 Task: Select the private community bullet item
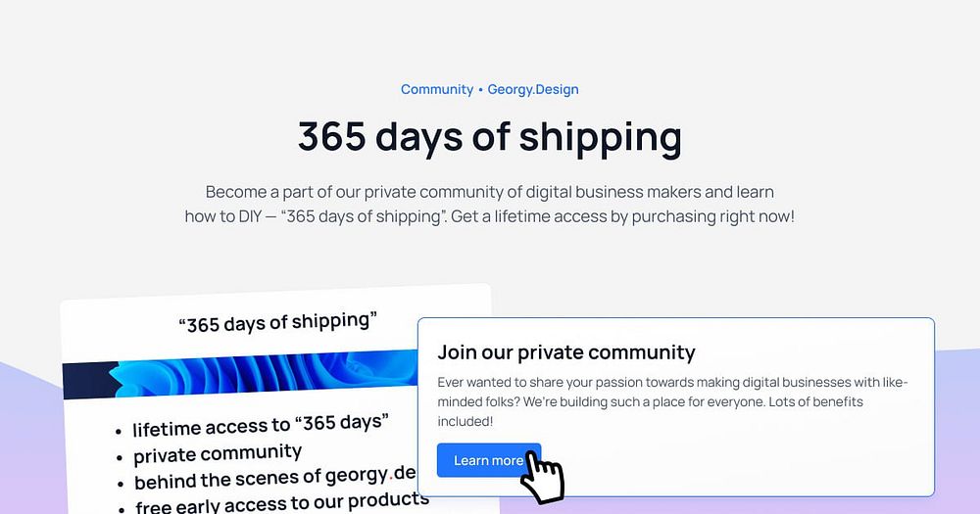(217, 454)
